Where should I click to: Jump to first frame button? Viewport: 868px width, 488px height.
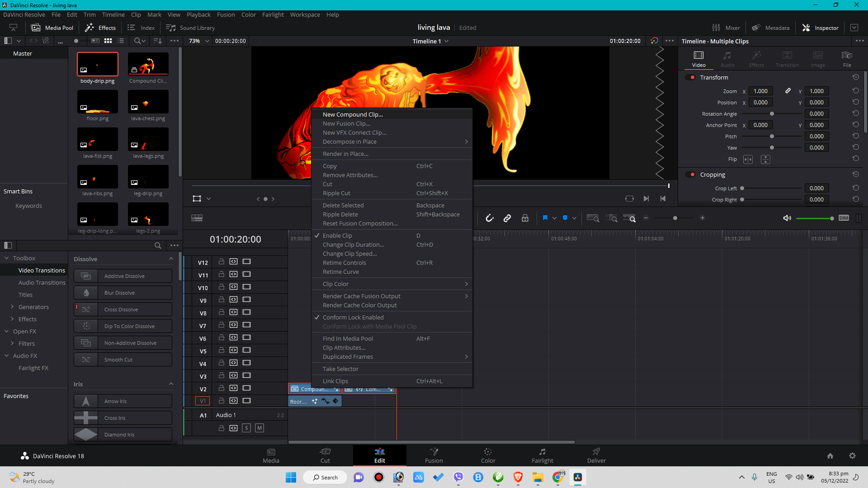point(663,198)
